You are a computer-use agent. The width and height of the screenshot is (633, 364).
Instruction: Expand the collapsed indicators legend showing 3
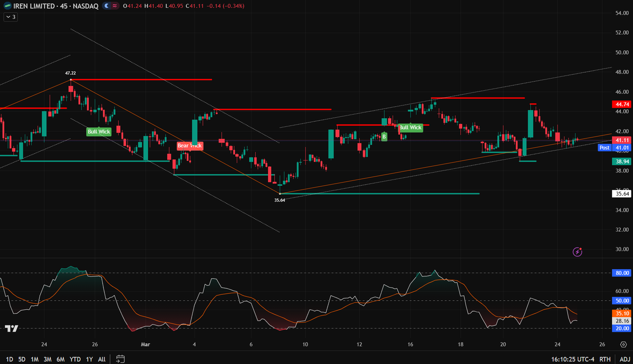coord(11,17)
